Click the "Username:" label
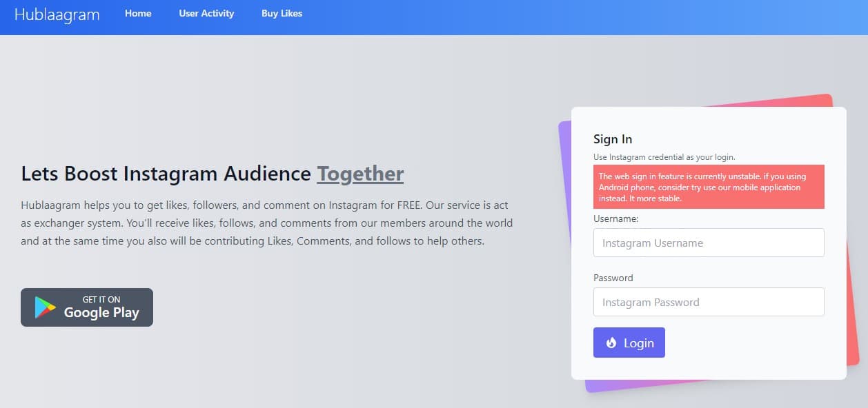 pyautogui.click(x=616, y=218)
